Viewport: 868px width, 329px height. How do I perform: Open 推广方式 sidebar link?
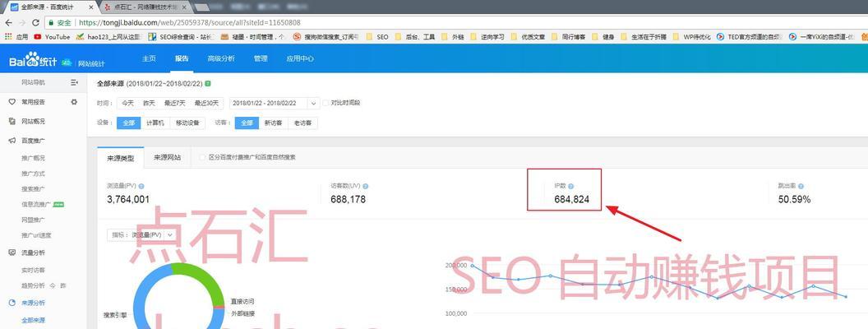33,174
